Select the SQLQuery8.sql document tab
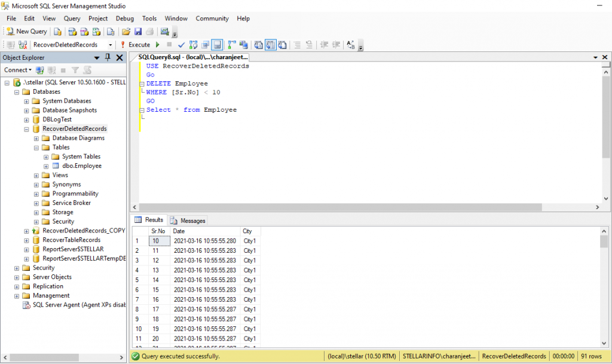612x364 pixels. pos(193,57)
